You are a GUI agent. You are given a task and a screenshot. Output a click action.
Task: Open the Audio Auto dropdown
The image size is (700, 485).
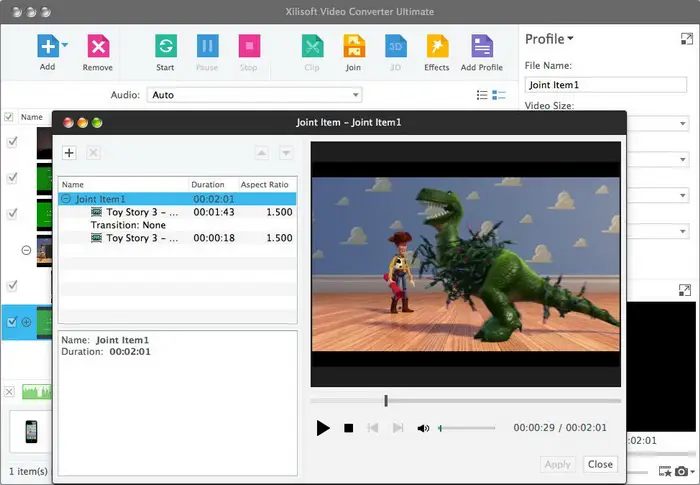coord(254,95)
